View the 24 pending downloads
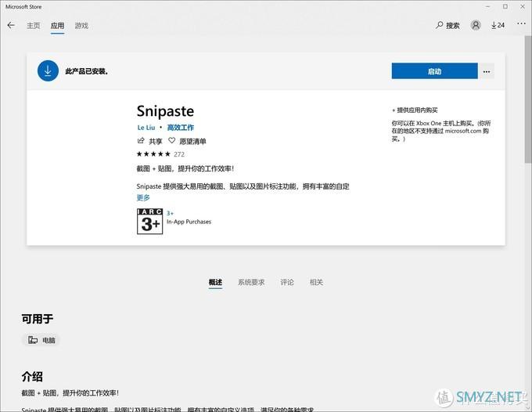532x412 pixels. [x=498, y=25]
